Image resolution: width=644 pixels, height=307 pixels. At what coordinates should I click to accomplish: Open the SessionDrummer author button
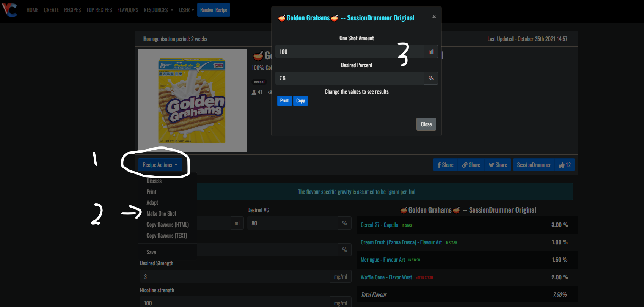tap(534, 165)
